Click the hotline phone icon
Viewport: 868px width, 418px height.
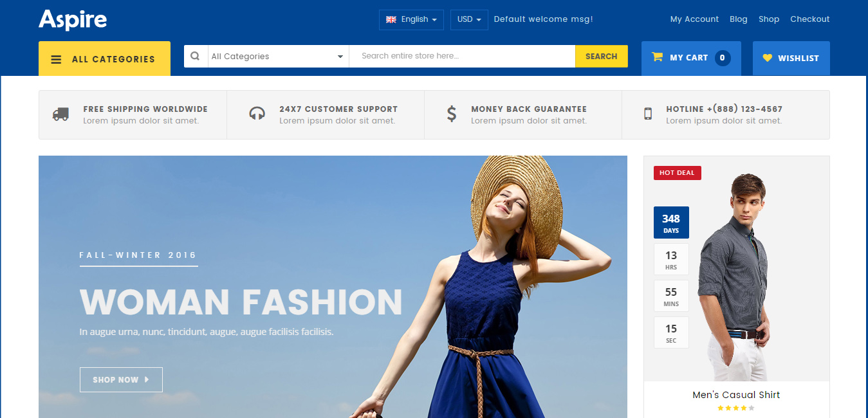tap(648, 114)
